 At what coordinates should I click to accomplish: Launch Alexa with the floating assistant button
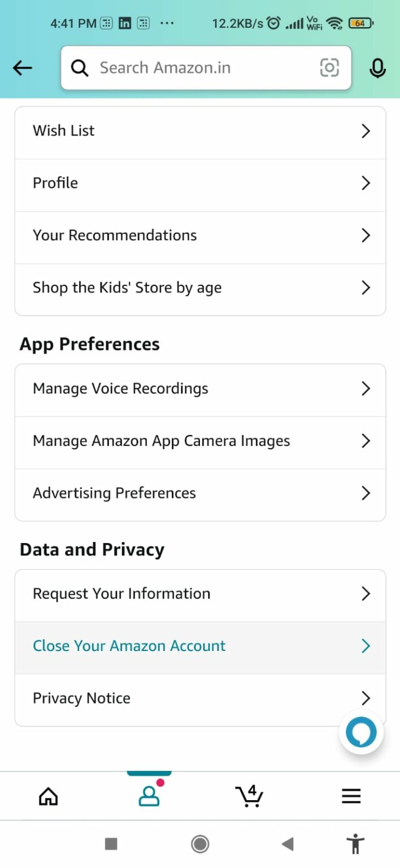click(x=361, y=732)
